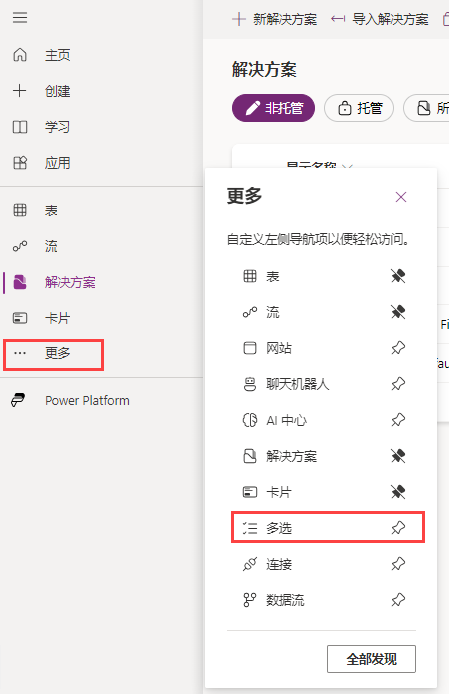Pin 网站 to the navigation
This screenshot has height=694, width=449.
click(398, 348)
